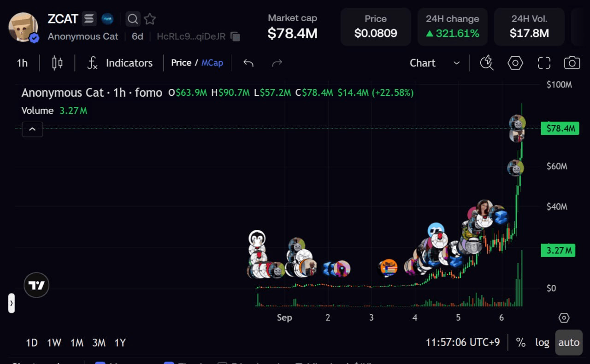Take a chart snapshot with camera icon

[572, 63]
